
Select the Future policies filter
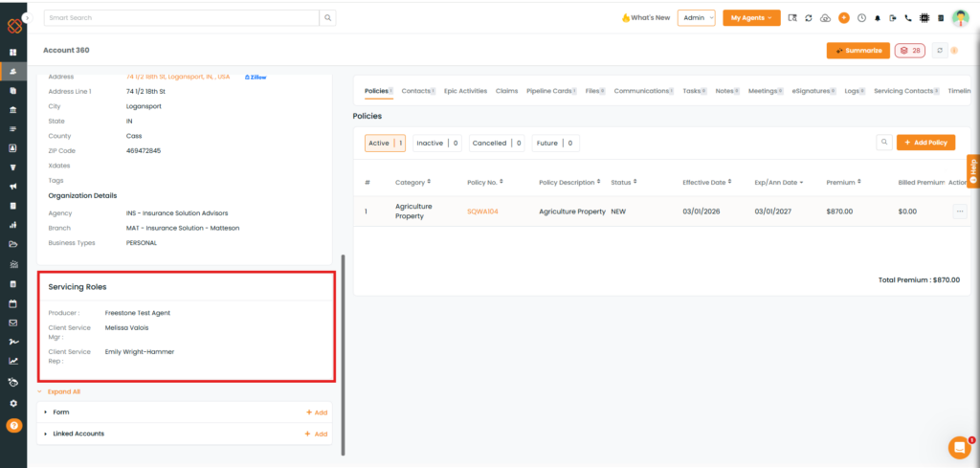pos(555,144)
